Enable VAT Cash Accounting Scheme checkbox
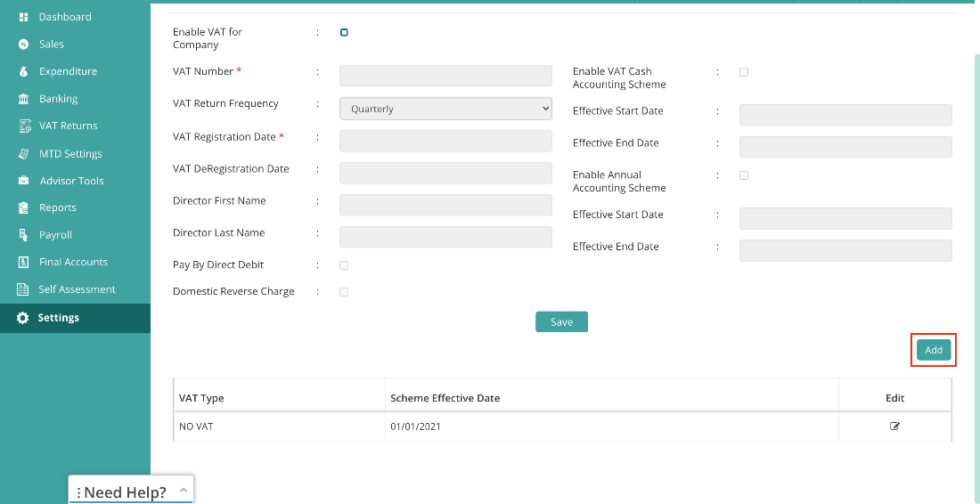The image size is (980, 504). coord(744,72)
